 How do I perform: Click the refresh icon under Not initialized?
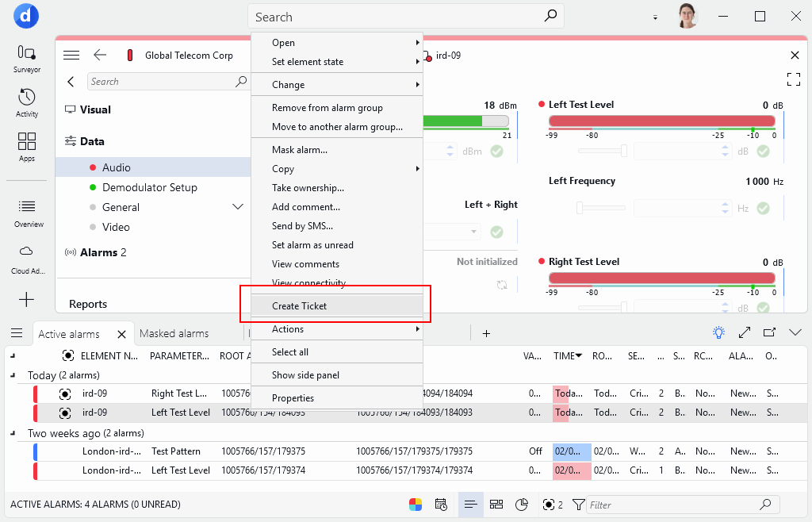502,285
